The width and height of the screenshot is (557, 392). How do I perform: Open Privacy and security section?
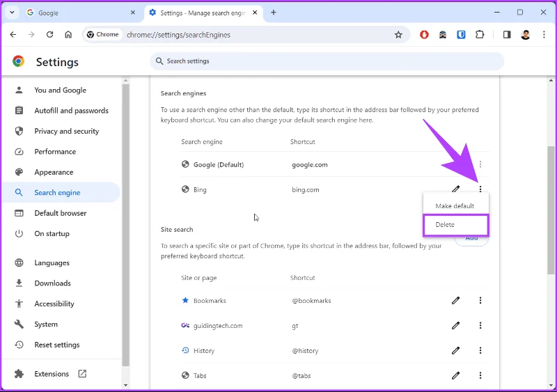tap(61, 131)
